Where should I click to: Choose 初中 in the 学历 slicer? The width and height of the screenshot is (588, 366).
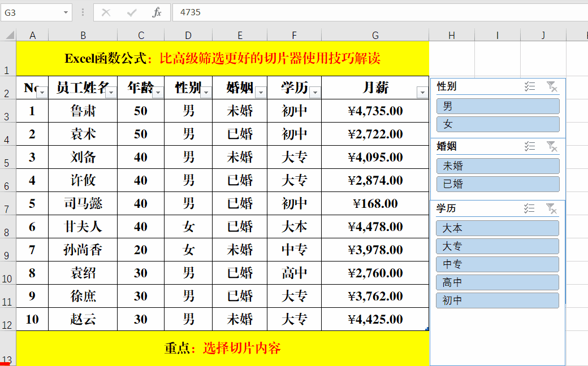point(497,300)
